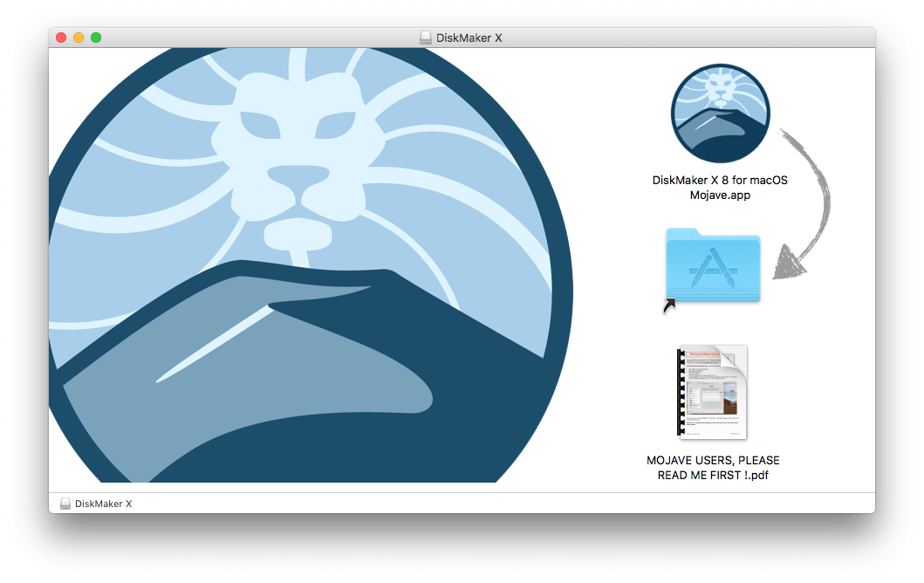
Task: Close the DiskMaker X window
Action: pyautogui.click(x=61, y=38)
